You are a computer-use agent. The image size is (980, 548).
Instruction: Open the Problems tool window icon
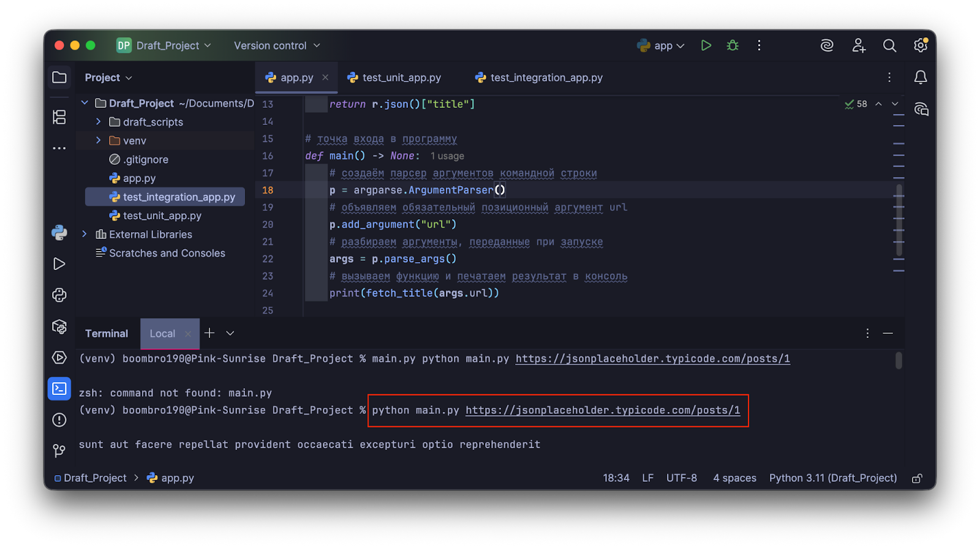(x=59, y=420)
